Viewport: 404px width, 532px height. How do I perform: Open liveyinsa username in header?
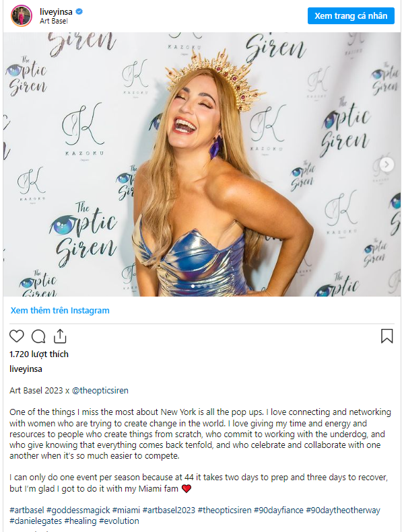tap(56, 11)
